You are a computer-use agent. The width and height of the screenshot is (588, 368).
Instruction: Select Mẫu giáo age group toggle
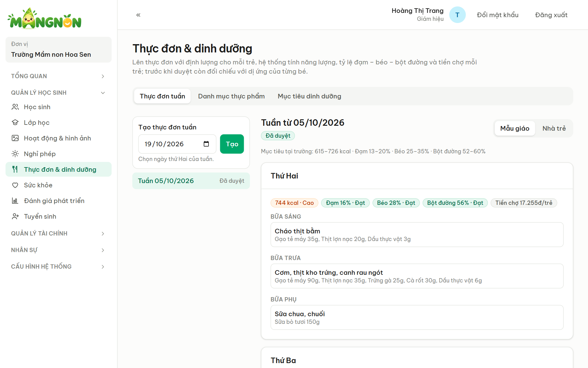click(x=515, y=128)
